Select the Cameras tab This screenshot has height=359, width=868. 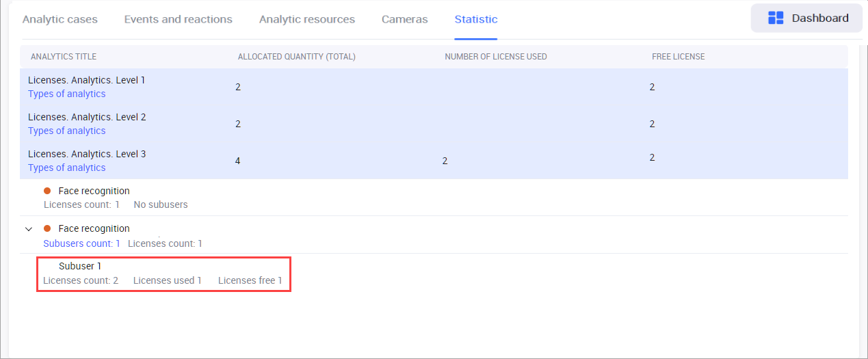point(404,19)
